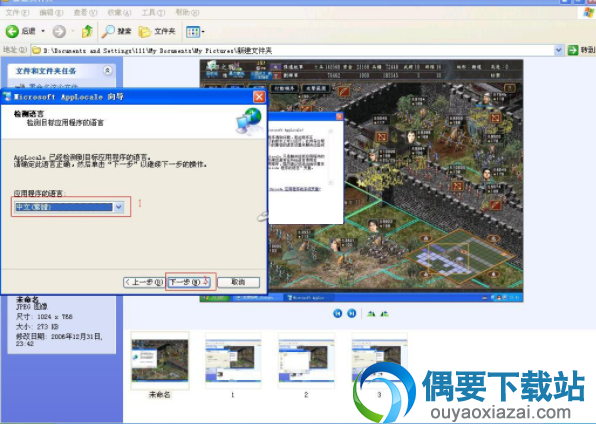Click 取消 in the AppLocale wizard

(239, 282)
